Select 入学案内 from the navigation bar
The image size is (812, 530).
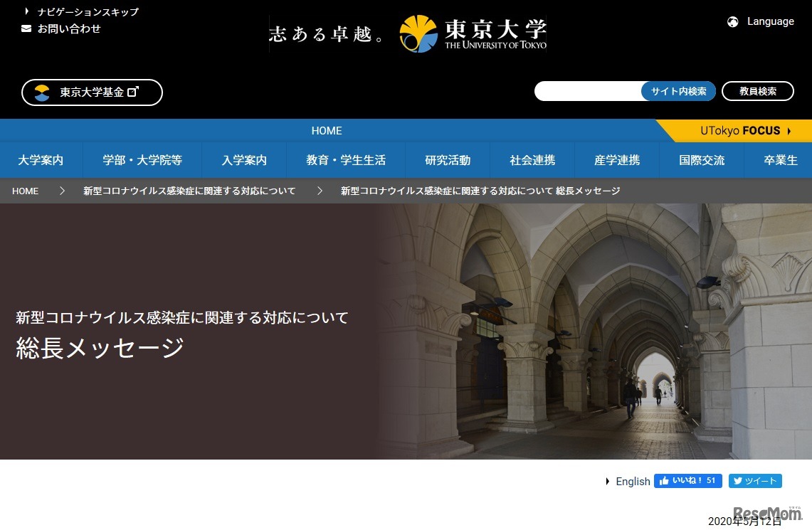click(244, 160)
